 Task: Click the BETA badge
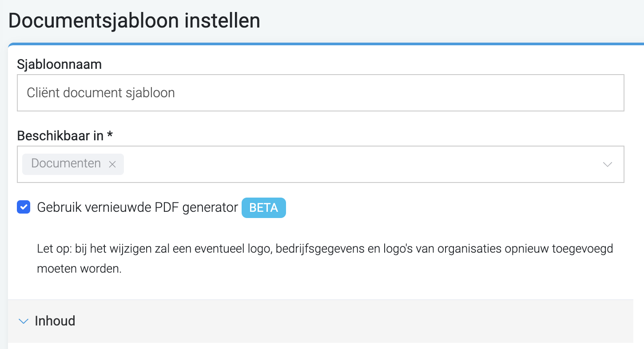pyautogui.click(x=264, y=208)
